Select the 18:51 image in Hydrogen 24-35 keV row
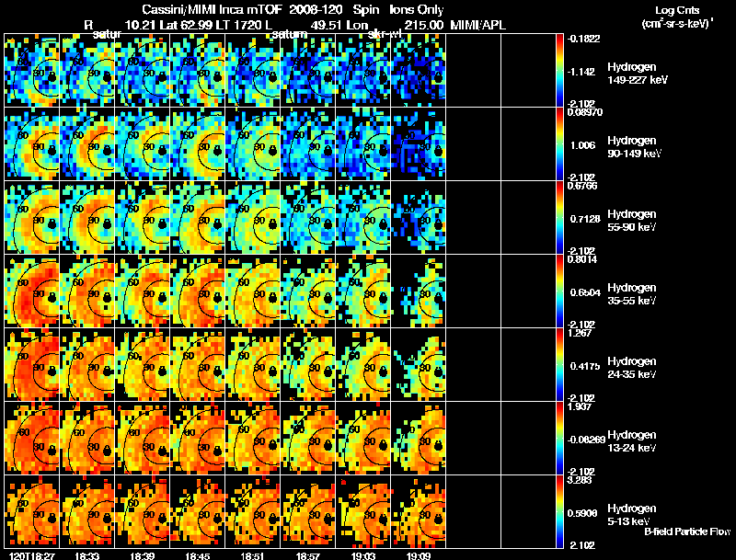 (253, 365)
